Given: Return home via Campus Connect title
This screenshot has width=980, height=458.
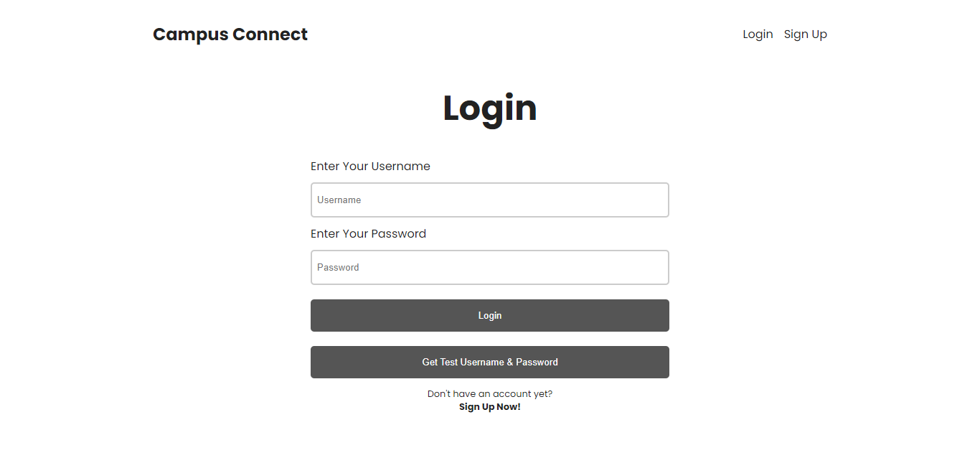Looking at the screenshot, I should [x=230, y=34].
